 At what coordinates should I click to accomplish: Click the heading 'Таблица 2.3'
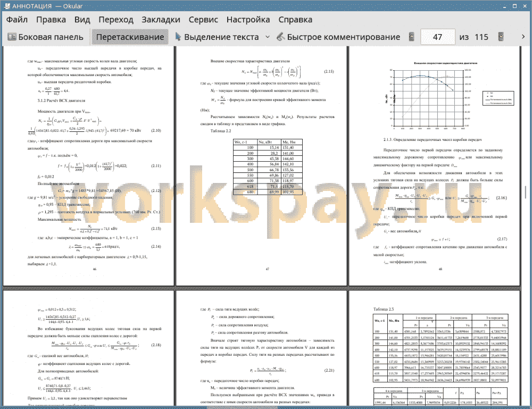(x=384, y=310)
